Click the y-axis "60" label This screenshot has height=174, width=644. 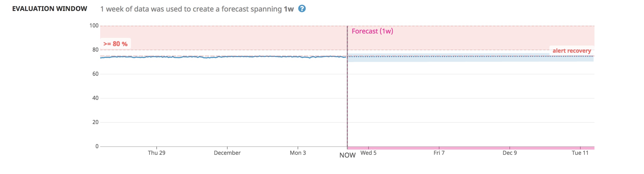(x=95, y=74)
